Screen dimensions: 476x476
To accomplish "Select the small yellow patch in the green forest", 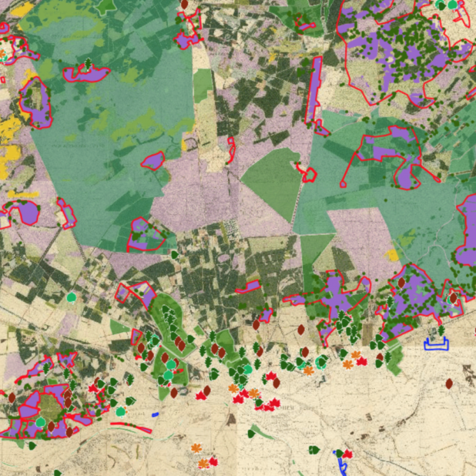I will [392, 255].
